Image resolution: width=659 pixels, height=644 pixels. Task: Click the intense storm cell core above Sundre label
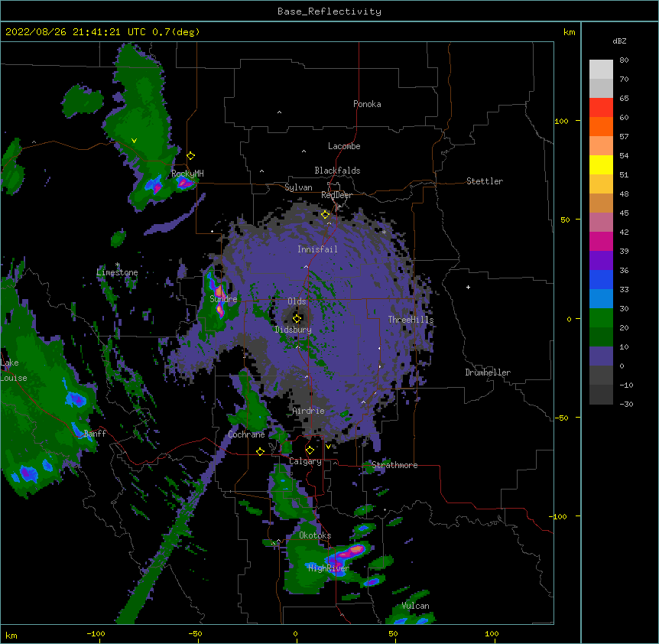click(x=219, y=290)
